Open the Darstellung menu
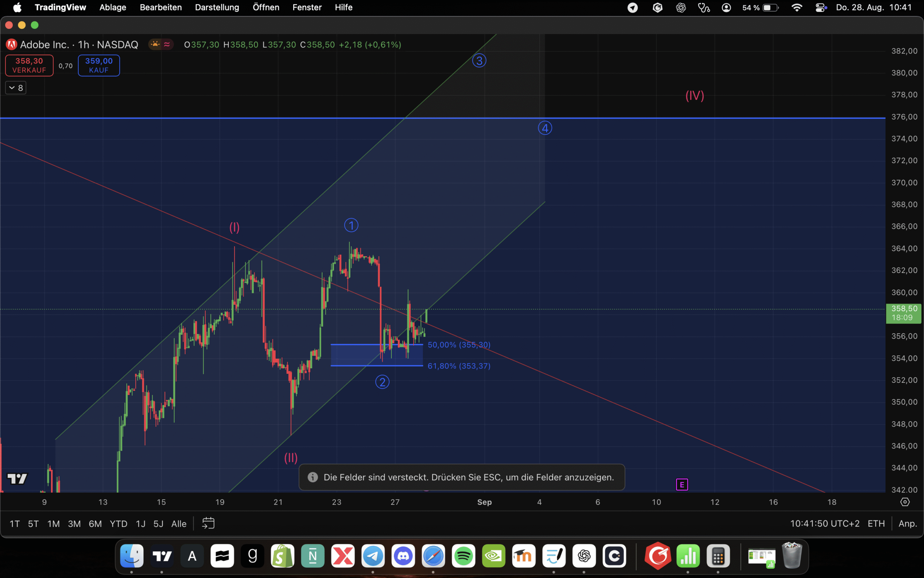This screenshot has height=578, width=924. [x=217, y=7]
